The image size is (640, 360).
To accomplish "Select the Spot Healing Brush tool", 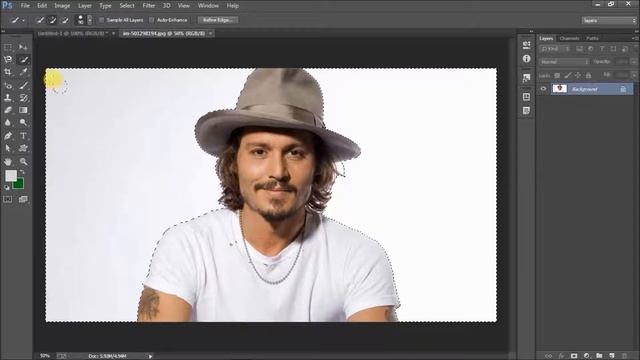I will coord(8,85).
